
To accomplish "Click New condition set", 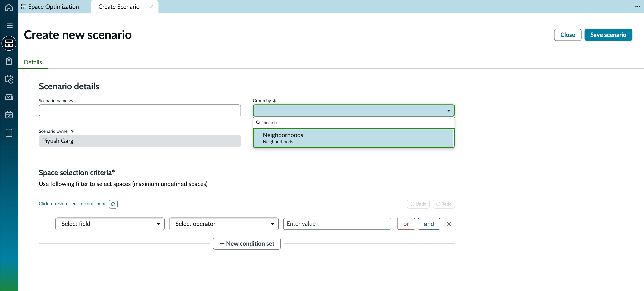I will pos(246,244).
